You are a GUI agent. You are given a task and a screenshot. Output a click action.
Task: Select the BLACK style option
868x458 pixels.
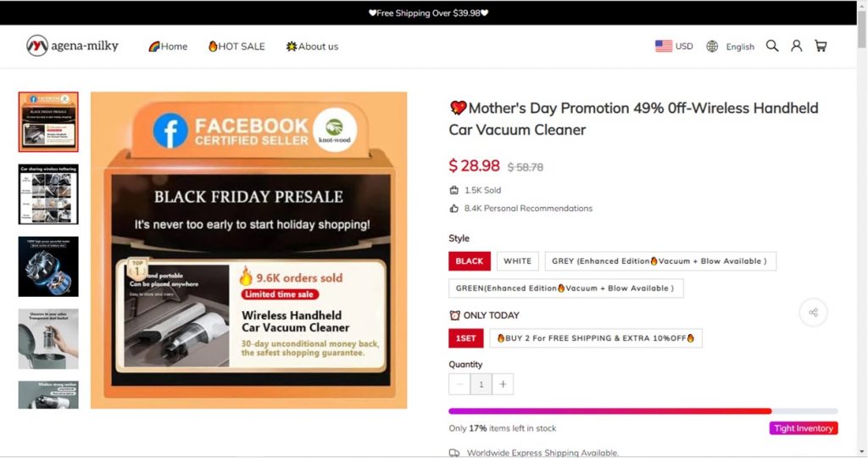[x=469, y=261]
